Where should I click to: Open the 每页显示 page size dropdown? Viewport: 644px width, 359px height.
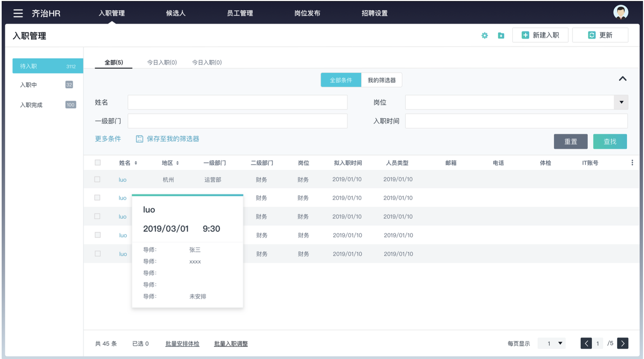point(551,343)
